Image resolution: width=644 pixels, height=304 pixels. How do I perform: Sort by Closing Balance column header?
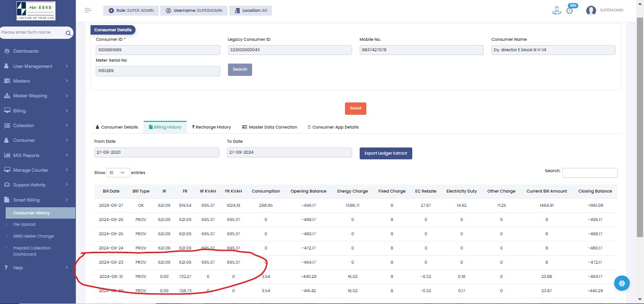click(595, 191)
